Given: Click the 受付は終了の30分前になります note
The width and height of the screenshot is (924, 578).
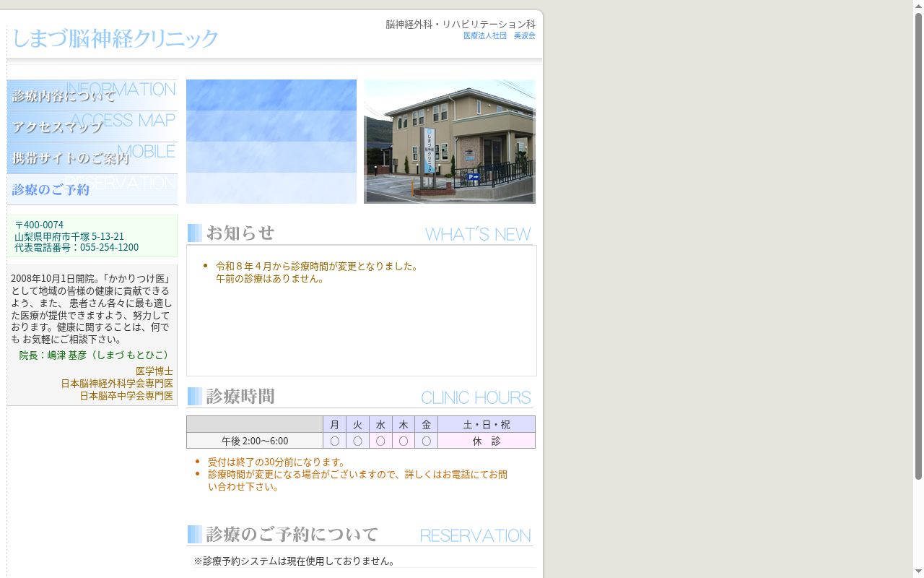Looking at the screenshot, I should tap(276, 462).
